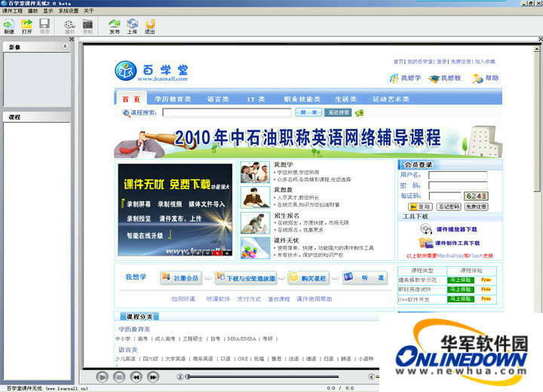Screen dimensions: 543x392
Task: Click the 听课 step button
Action: (365, 277)
